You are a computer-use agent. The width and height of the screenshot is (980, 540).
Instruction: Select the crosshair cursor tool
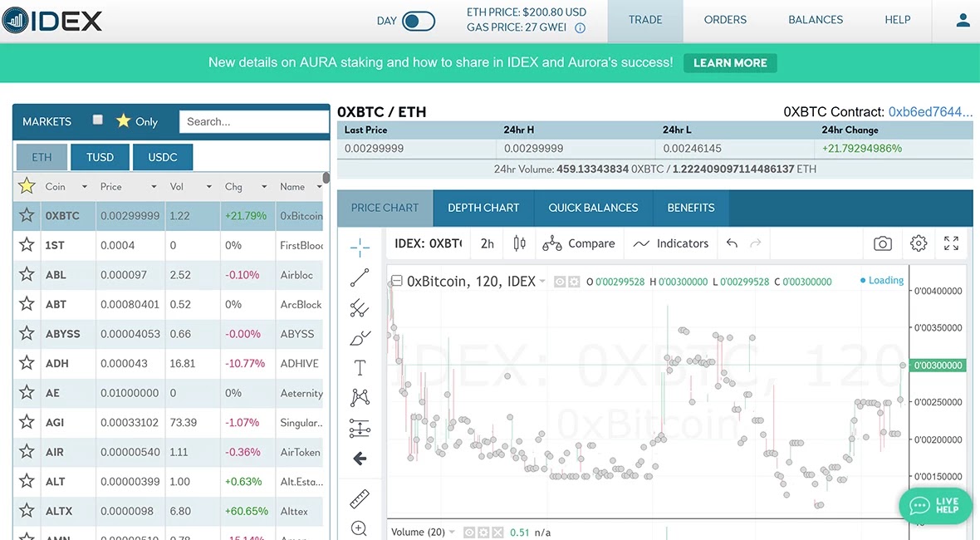[360, 248]
